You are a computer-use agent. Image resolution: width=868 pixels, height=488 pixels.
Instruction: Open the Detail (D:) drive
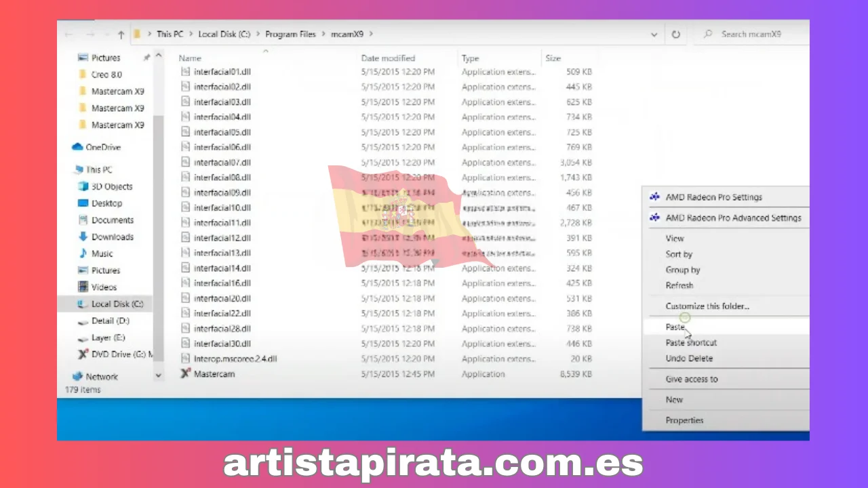point(104,321)
